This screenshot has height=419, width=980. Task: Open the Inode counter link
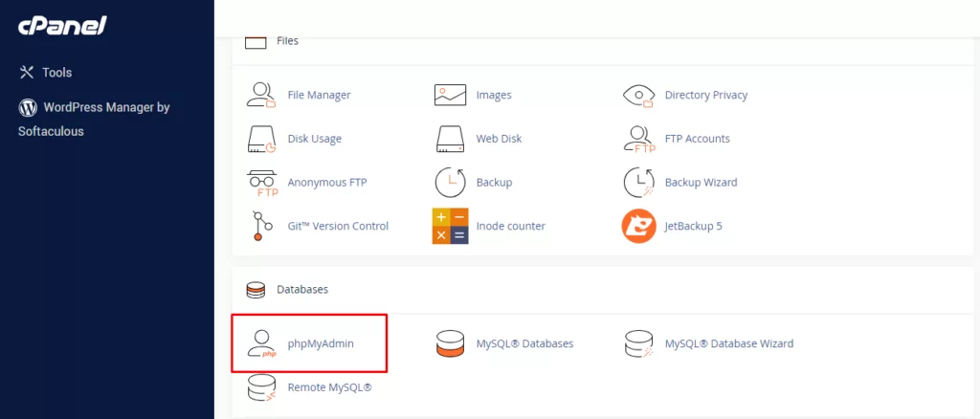coord(511,226)
